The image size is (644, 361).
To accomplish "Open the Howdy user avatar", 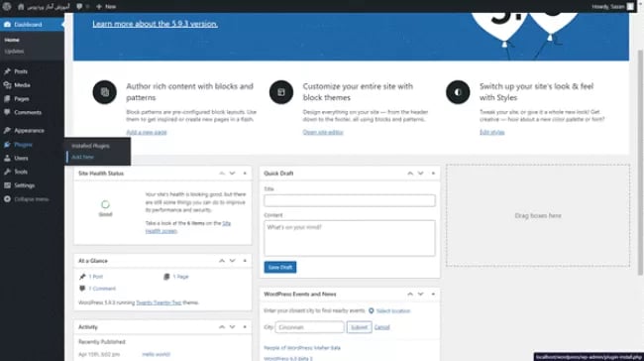I will (630, 7).
